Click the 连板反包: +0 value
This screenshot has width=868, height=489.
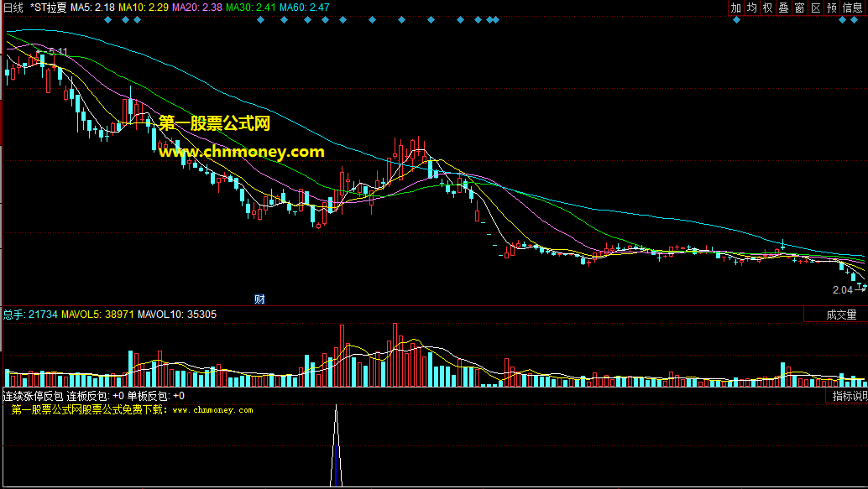(95, 396)
